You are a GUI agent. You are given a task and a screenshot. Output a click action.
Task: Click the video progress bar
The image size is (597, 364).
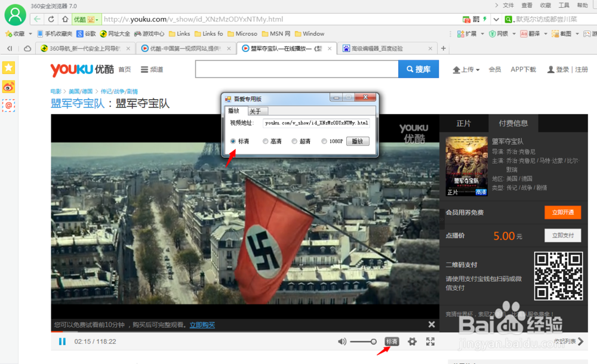tap(245, 332)
